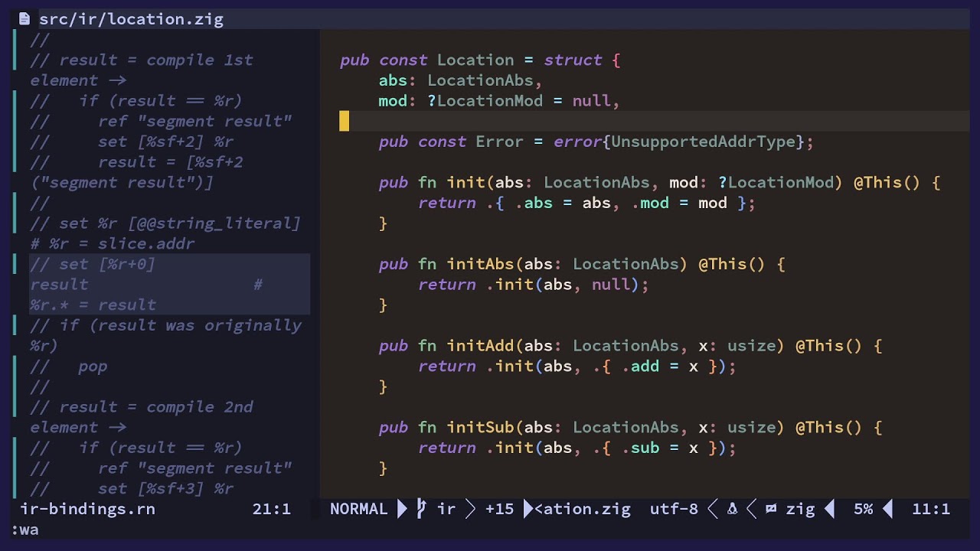The height and width of the screenshot is (551, 980).
Task: Click the 'pub fn init(' function signature
Action: [659, 182]
